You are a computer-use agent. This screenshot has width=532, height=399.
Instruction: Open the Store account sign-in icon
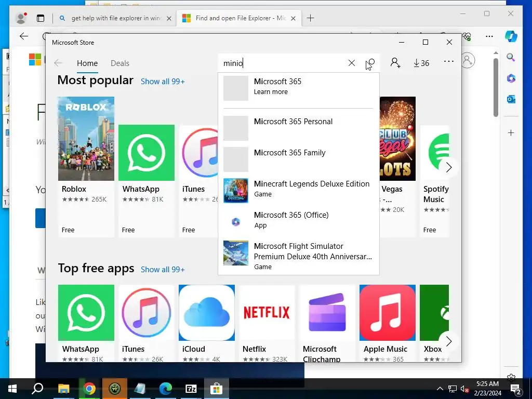395,63
